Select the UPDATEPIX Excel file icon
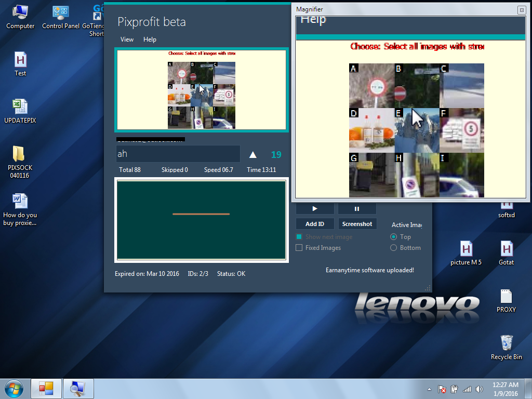This screenshot has height=399, width=532. pyautogui.click(x=20, y=111)
